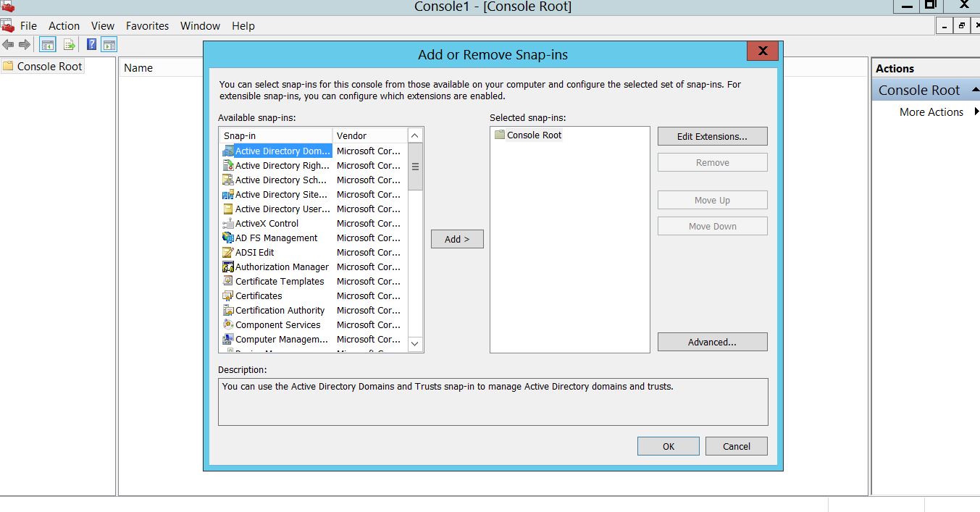Click the Forward arrow in the toolbar

(x=25, y=45)
